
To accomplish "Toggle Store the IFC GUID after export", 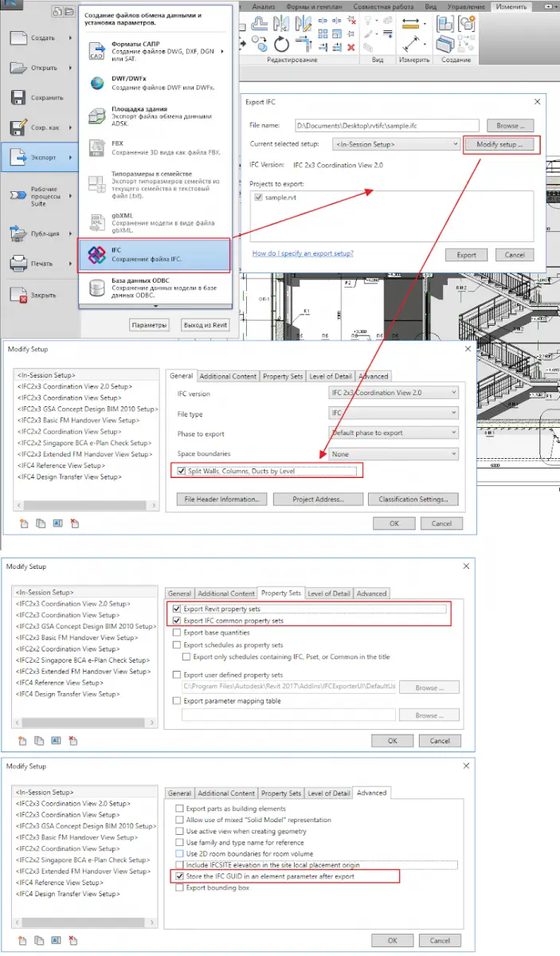I will tap(179, 876).
